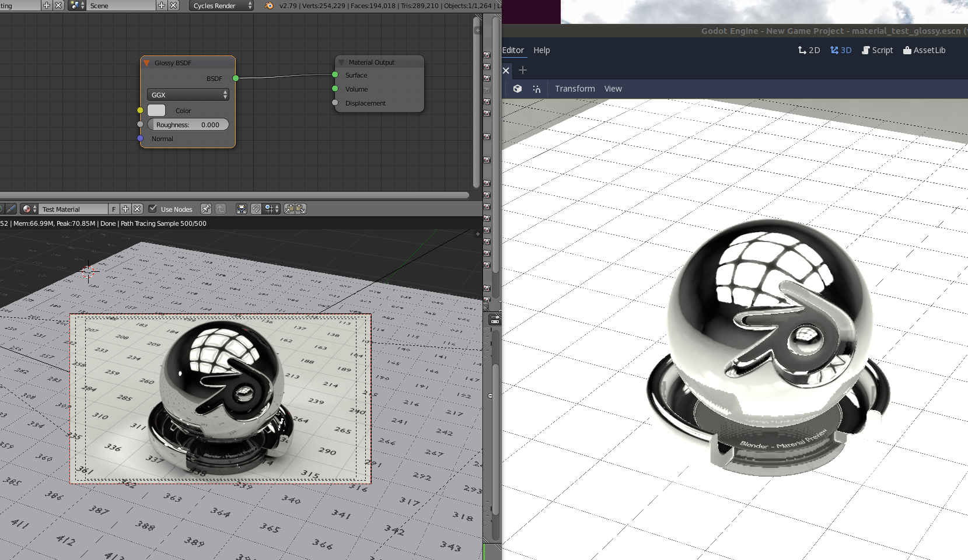Open the Glossy BSDF Color swatch
This screenshot has height=560, width=968.
click(x=156, y=110)
